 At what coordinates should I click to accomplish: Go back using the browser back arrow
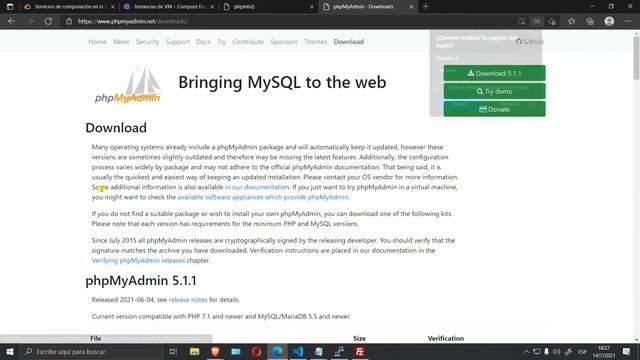pos(11,21)
